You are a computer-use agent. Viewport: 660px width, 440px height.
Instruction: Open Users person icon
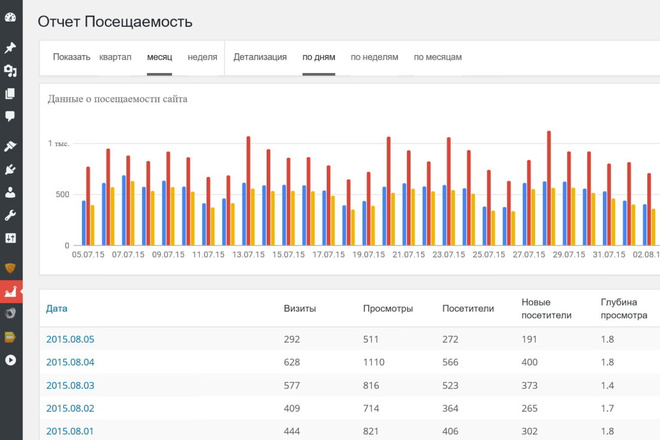(x=10, y=192)
